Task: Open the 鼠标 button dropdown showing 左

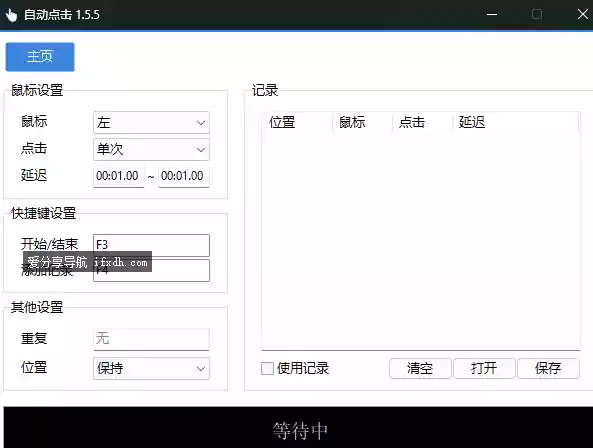Action: click(x=151, y=122)
